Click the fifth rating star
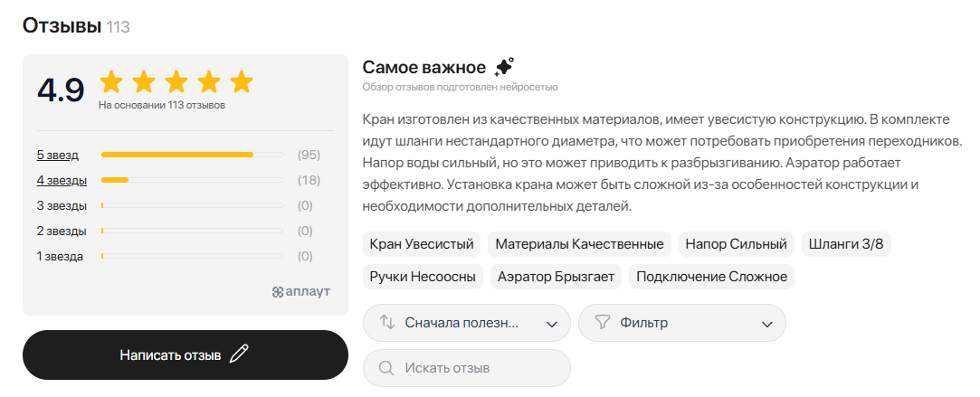The image size is (980, 397). (x=242, y=81)
